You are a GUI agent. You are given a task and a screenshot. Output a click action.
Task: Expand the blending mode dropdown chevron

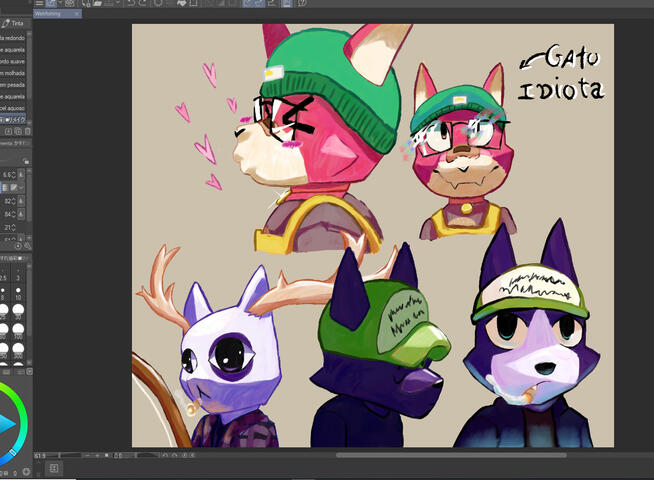[x=22, y=188]
